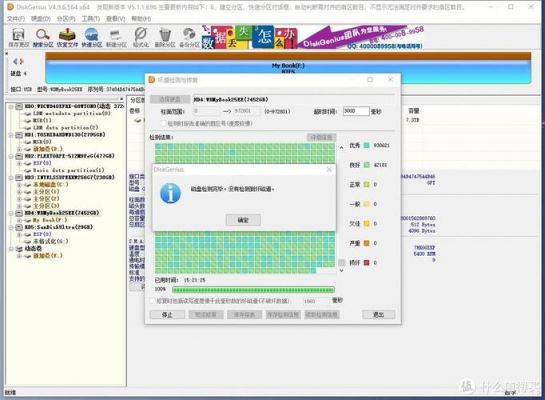The width and height of the screenshot is (545, 400).
Task: Click the HD0 disk icon in the tree
Action: coord(19,106)
